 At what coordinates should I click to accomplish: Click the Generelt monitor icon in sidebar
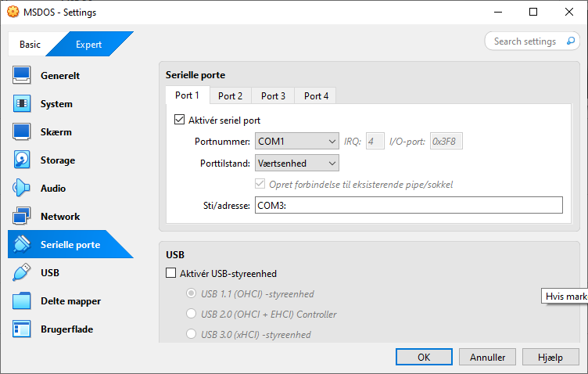coord(22,76)
